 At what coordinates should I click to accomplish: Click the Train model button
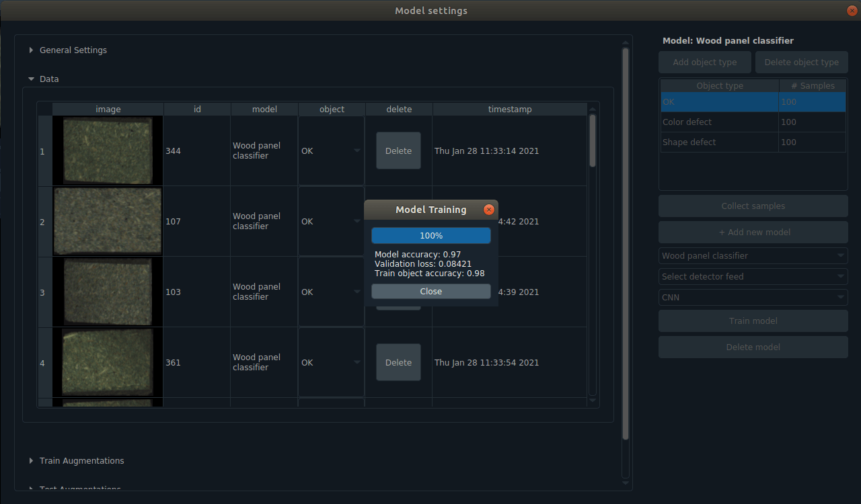(x=753, y=321)
